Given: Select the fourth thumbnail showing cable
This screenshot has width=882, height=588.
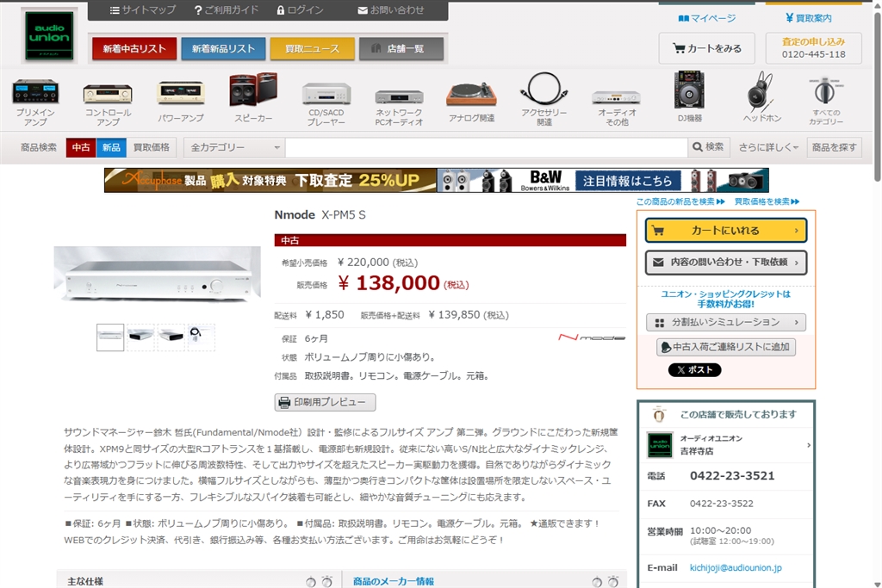Looking at the screenshot, I should (x=202, y=337).
